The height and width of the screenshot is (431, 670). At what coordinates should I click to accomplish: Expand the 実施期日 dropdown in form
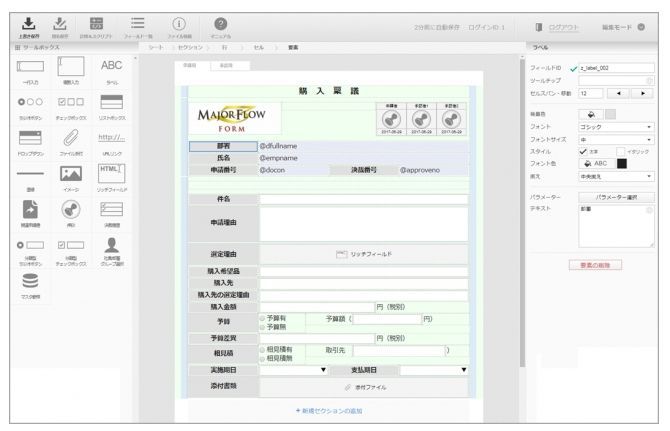[x=322, y=369]
